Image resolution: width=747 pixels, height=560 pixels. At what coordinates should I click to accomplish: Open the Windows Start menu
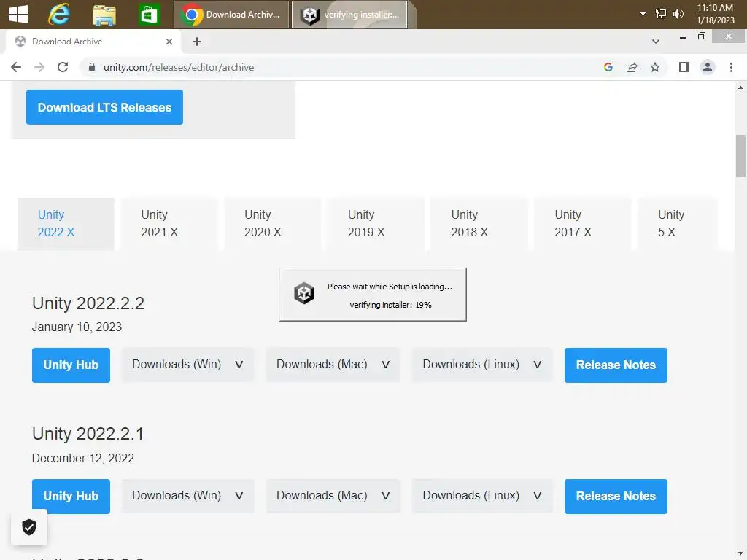tap(18, 15)
